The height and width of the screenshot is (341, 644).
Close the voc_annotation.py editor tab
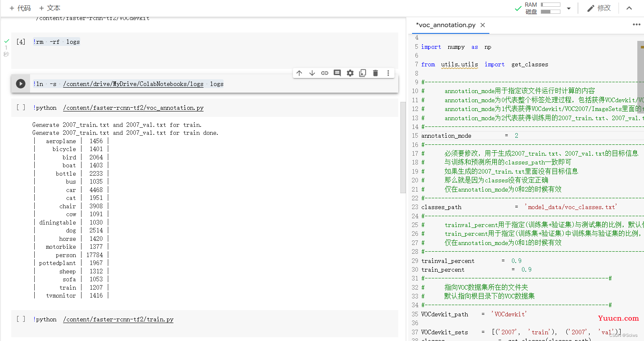(x=483, y=25)
